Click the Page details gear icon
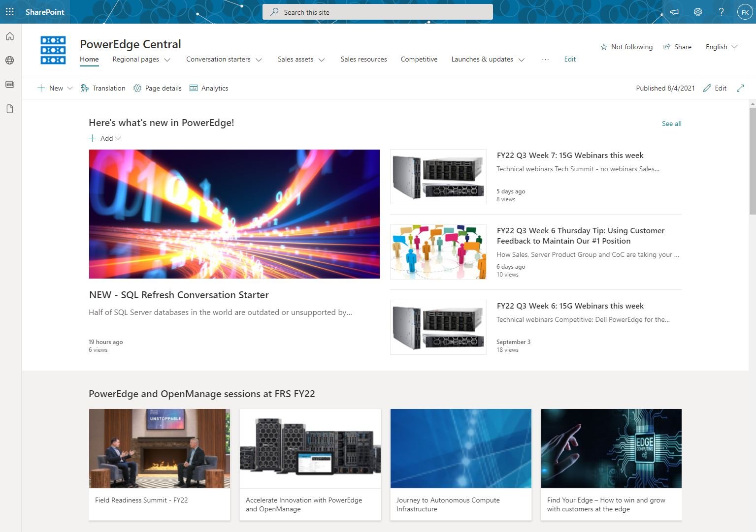 pyautogui.click(x=137, y=88)
